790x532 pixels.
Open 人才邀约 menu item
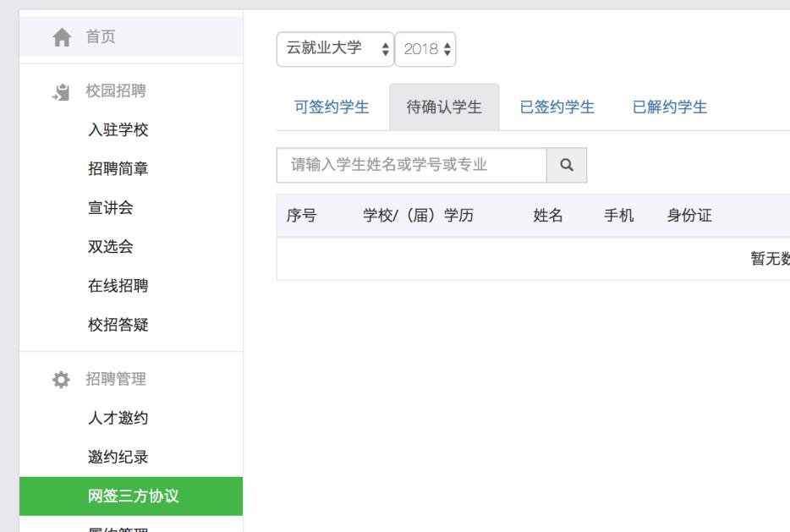118,418
